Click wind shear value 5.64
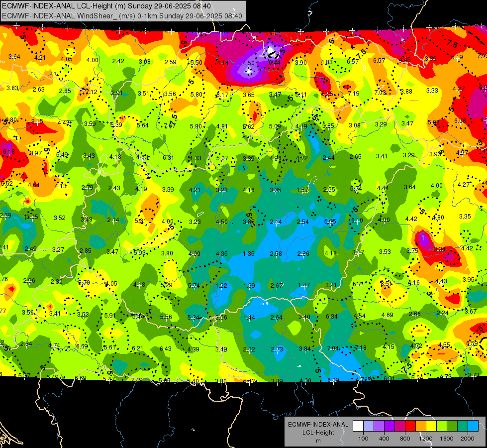 (x=143, y=125)
